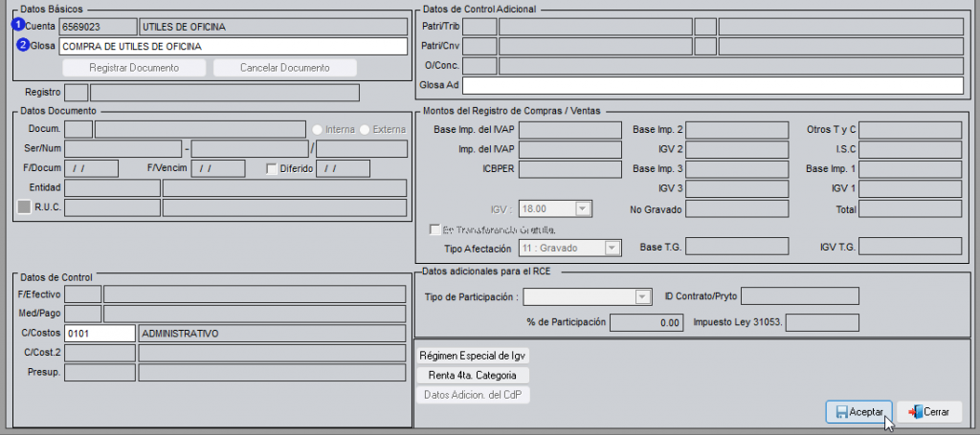Click the Presup. code field
Viewport: 980px width, 435px height.
[x=100, y=373]
